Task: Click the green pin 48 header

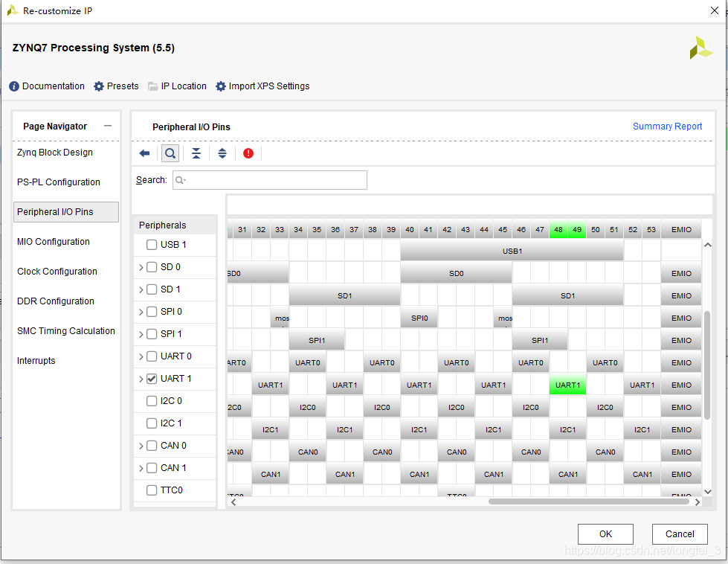Action: click(x=558, y=229)
